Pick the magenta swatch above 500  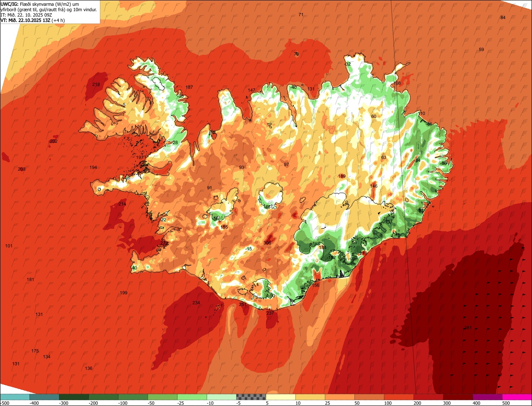[x=517, y=397]
